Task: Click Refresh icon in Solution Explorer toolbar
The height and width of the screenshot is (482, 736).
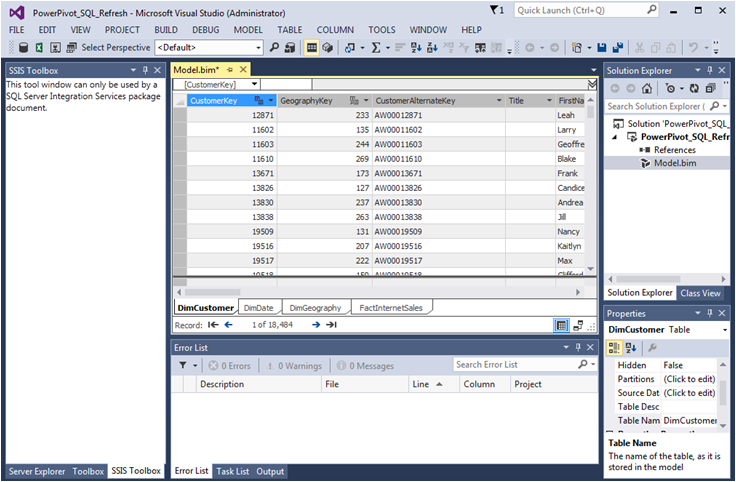Action: pyautogui.click(x=694, y=88)
